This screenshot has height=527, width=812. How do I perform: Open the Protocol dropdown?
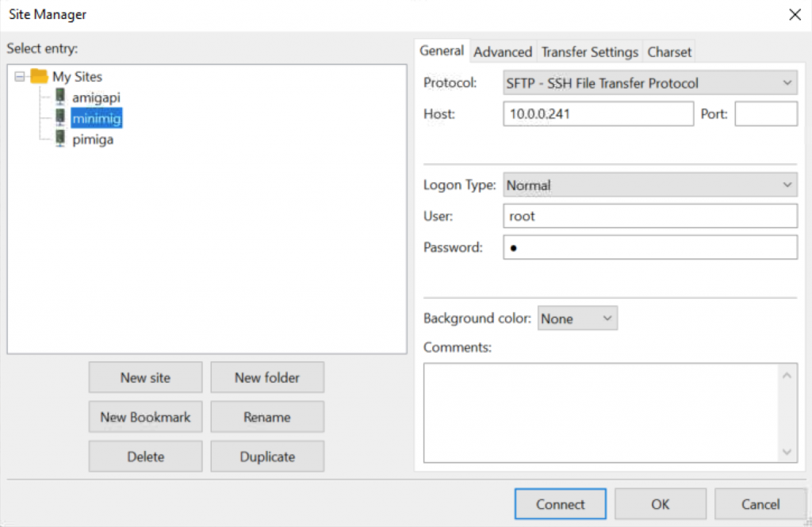650,83
